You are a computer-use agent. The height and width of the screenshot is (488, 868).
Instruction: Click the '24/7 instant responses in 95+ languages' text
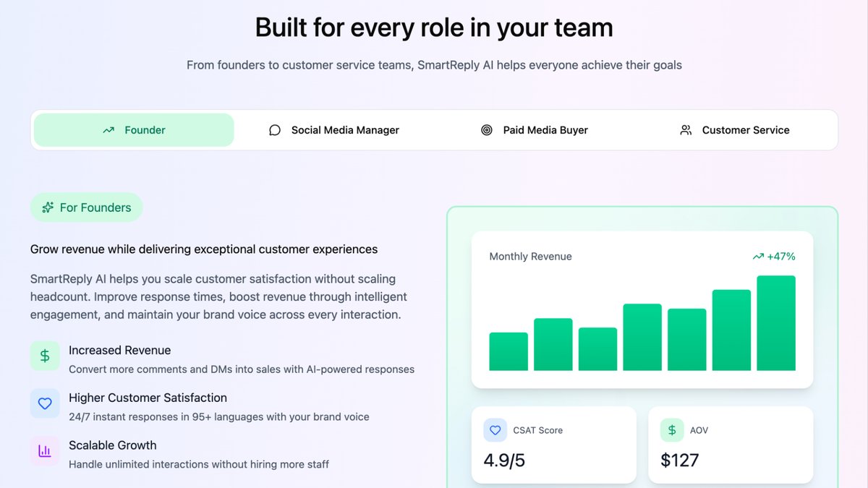pos(219,417)
